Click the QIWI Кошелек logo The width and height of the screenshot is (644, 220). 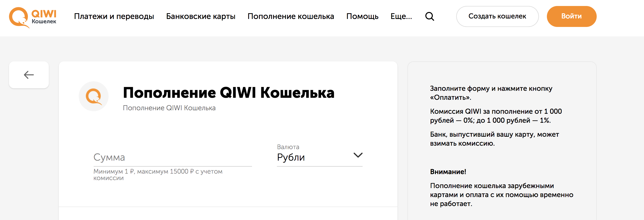coord(33,17)
